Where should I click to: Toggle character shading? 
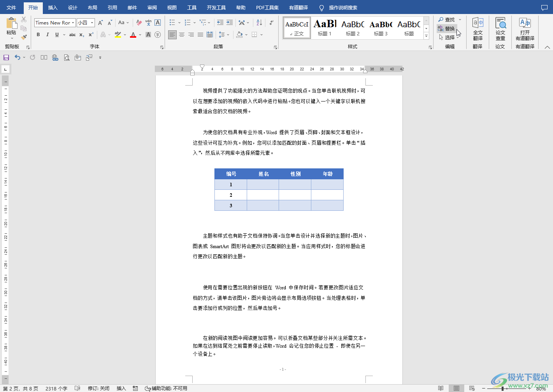148,35
